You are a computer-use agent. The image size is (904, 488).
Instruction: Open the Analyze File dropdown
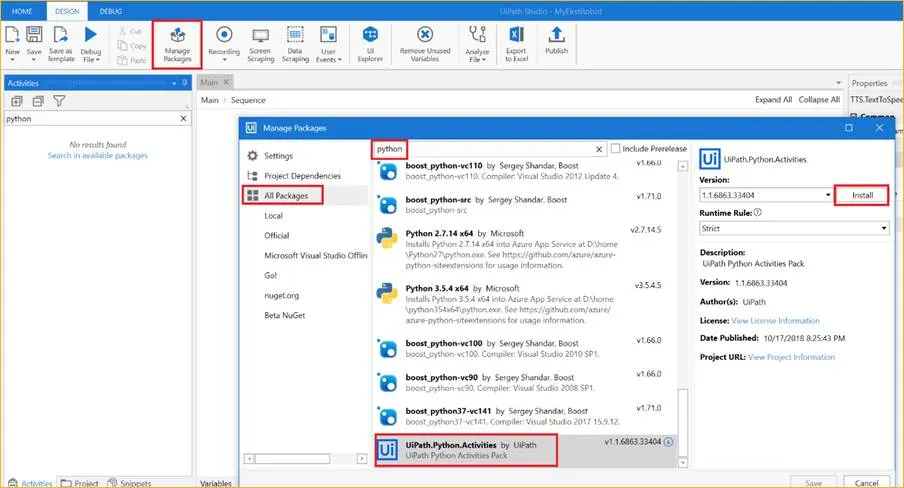click(x=477, y=44)
